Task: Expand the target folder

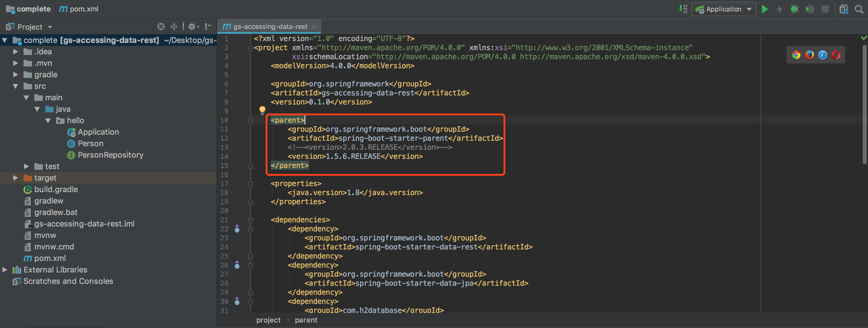Action: click(x=15, y=178)
